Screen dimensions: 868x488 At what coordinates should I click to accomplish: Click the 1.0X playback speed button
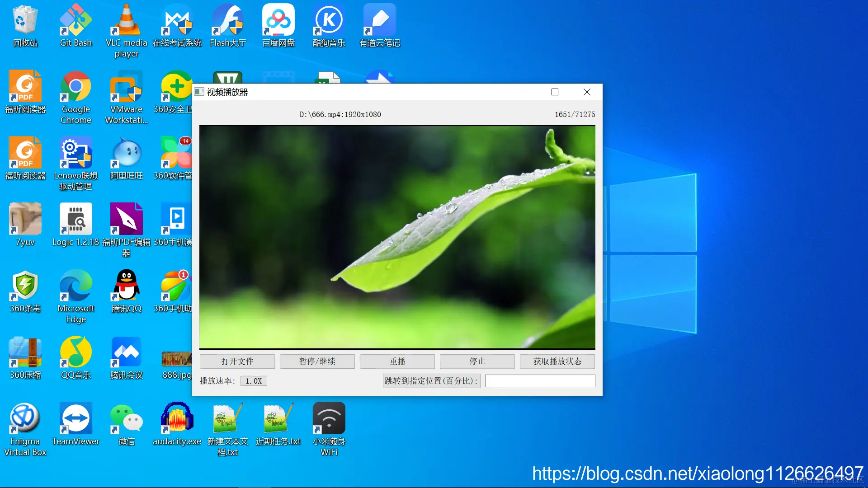point(254,381)
